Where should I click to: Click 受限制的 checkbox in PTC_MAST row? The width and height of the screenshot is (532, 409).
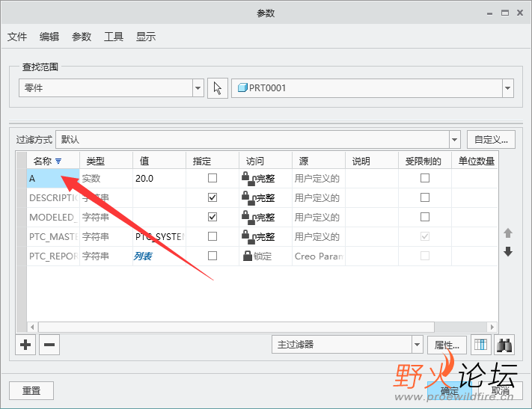pyautogui.click(x=425, y=236)
